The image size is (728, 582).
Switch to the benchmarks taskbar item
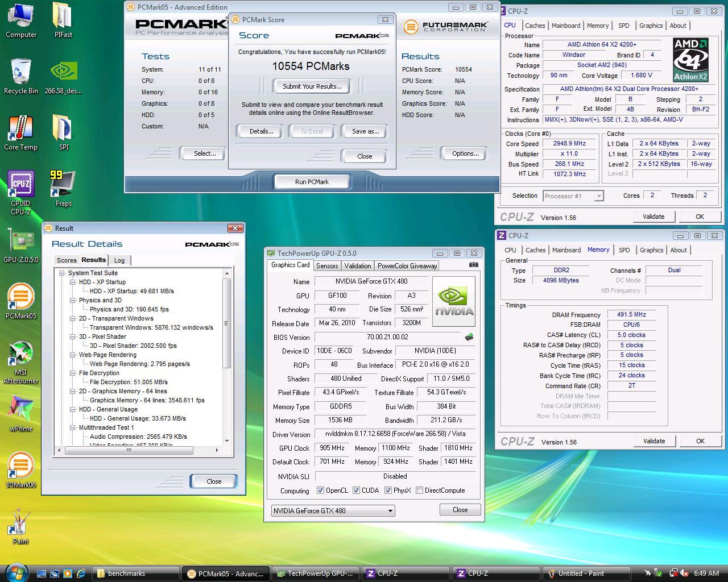click(136, 573)
